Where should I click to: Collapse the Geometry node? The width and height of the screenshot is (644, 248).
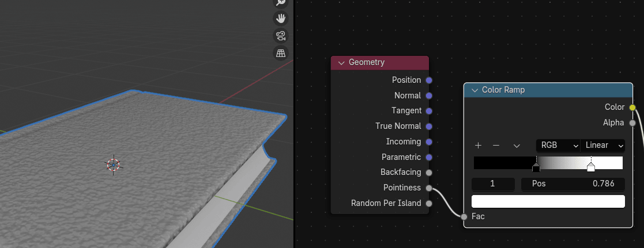click(x=341, y=63)
